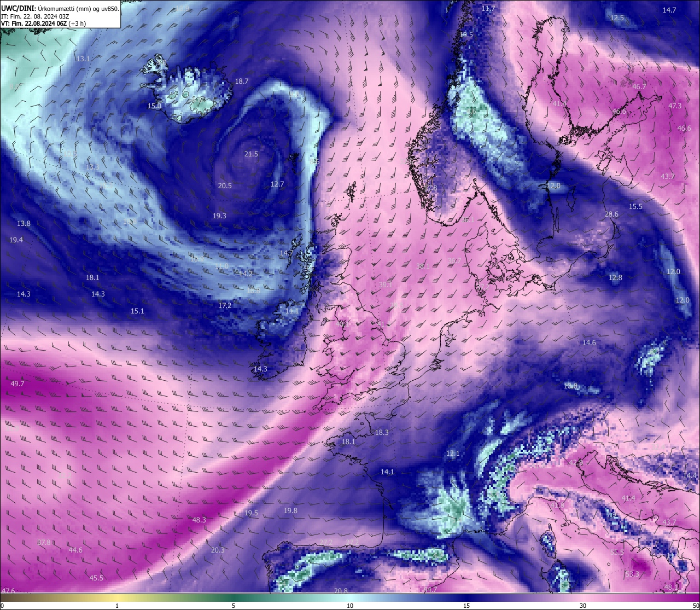Image resolution: width=700 pixels, height=610 pixels.
Task: Click the 44.6 value label
Action: coord(75,550)
